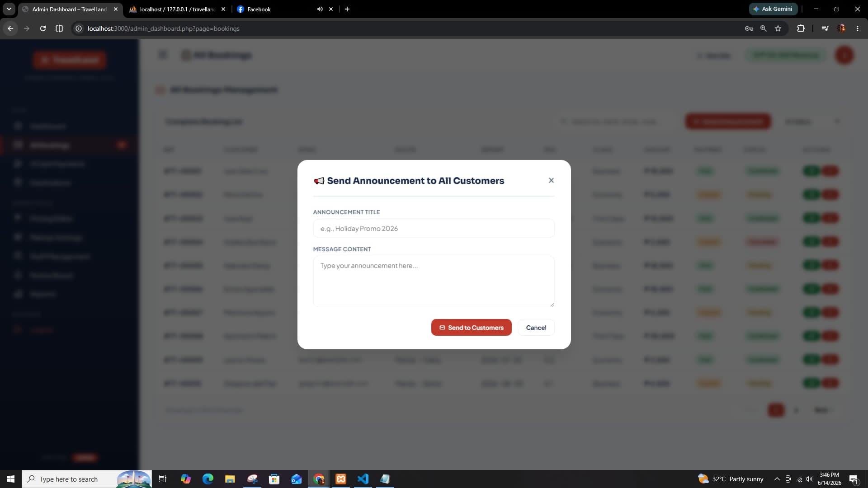Open the network Wi-Fi tray icon
This screenshot has height=488, width=868.
coord(799,479)
